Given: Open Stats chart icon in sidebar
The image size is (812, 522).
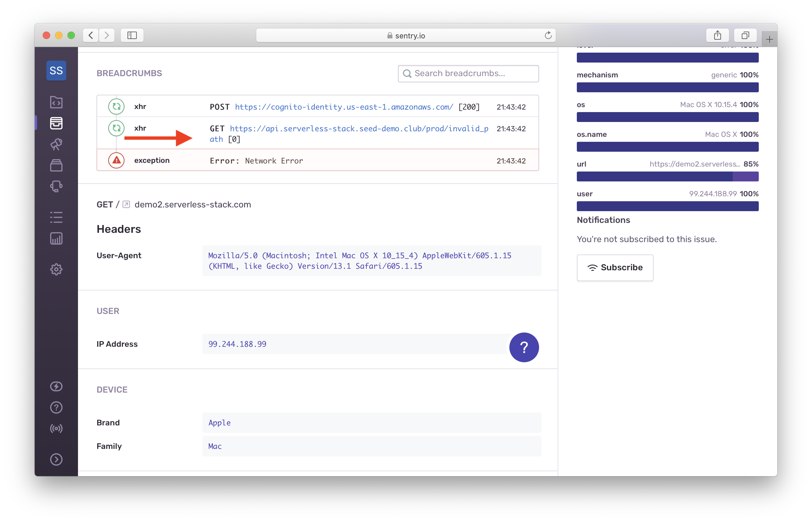Looking at the screenshot, I should 56,238.
